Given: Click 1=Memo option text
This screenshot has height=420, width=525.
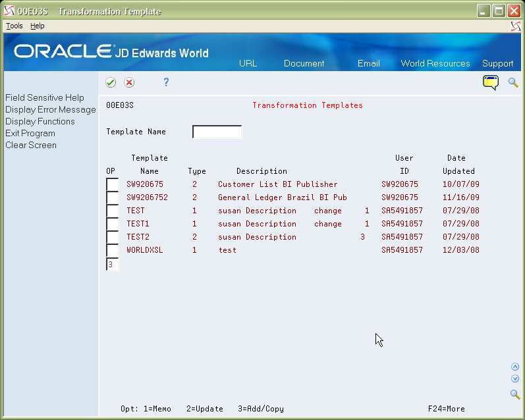Looking at the screenshot, I should [157, 409].
